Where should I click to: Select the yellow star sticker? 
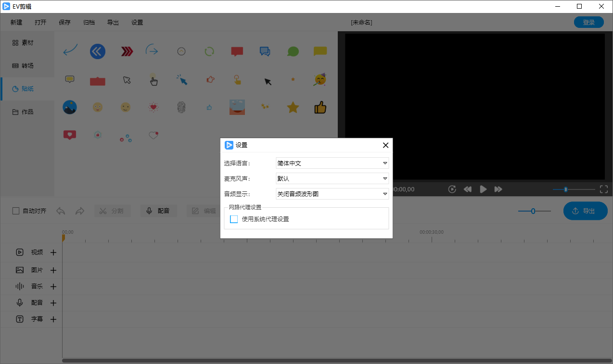(293, 107)
